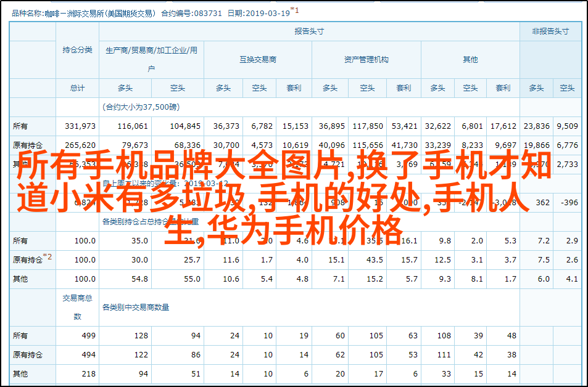Click the 资产管理机构 header cell

coord(366,60)
